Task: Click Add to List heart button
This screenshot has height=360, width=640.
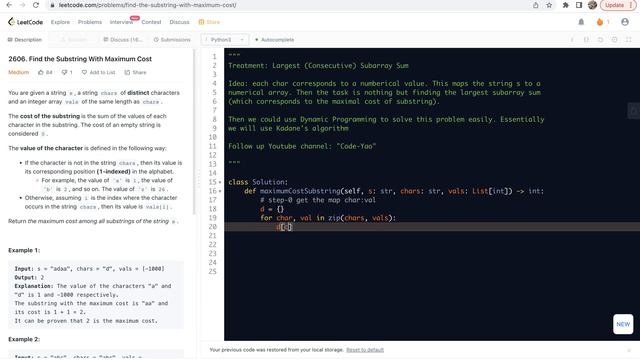Action: [x=98, y=72]
